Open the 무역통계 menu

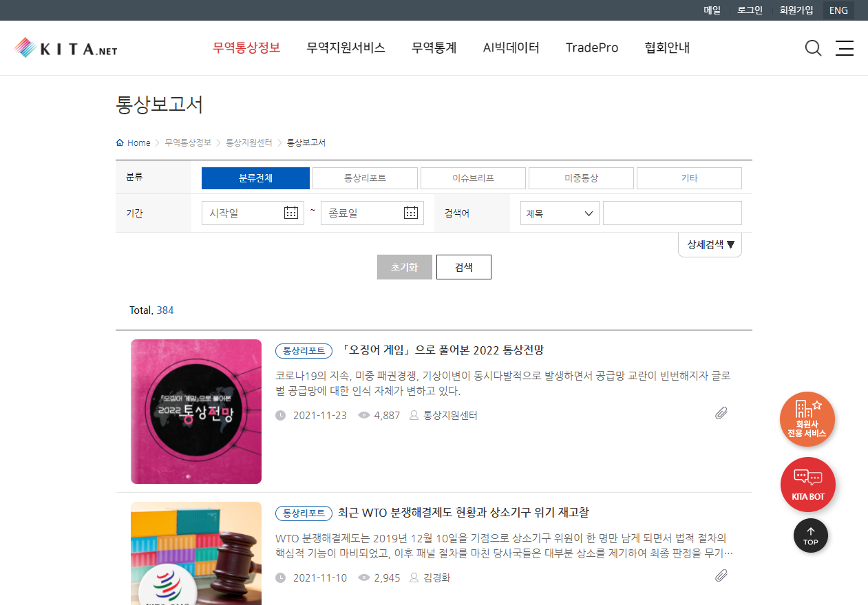[x=434, y=48]
